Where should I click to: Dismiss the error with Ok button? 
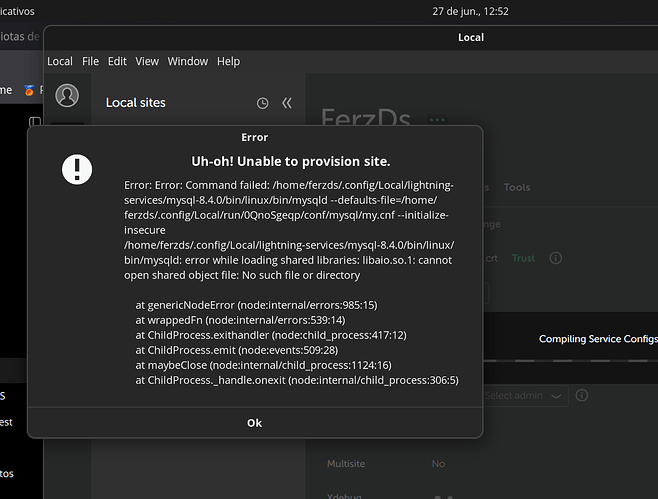[x=254, y=423]
